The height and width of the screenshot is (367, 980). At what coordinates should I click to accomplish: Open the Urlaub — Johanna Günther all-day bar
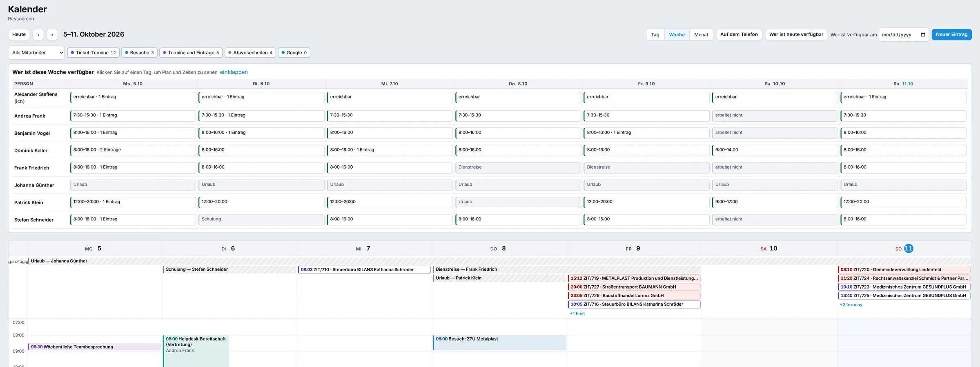click(x=499, y=261)
